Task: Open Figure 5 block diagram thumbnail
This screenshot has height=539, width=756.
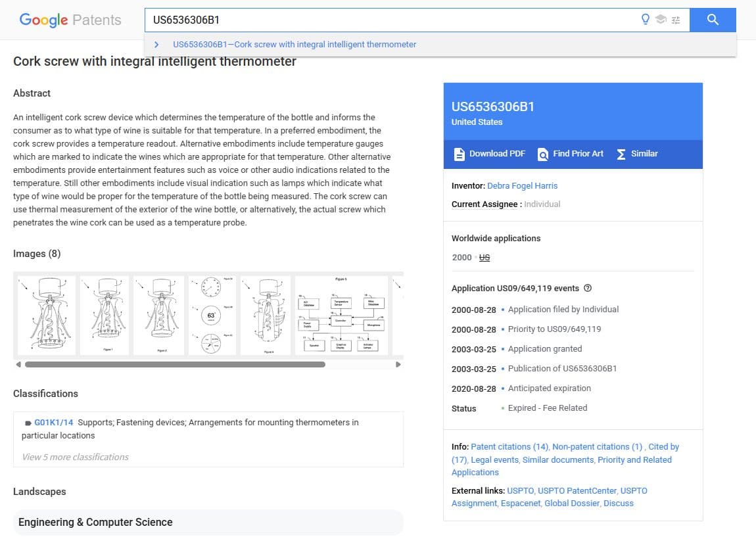Action: click(x=341, y=316)
